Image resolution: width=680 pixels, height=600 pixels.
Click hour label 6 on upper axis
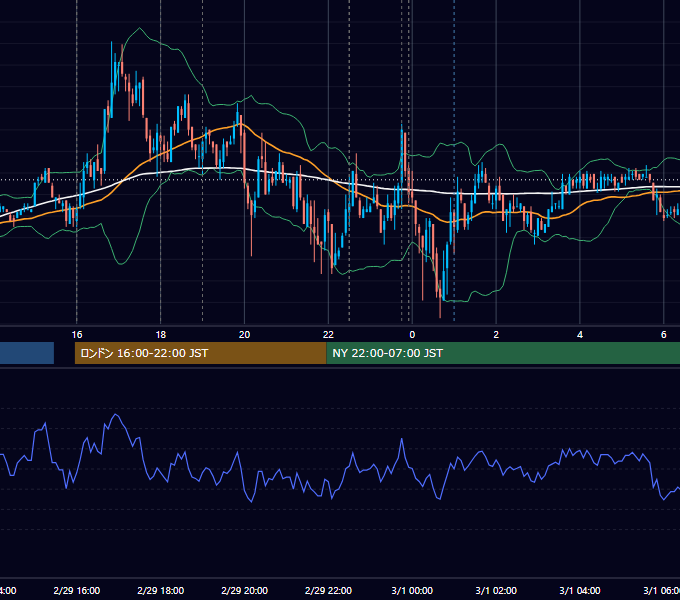[x=664, y=335]
